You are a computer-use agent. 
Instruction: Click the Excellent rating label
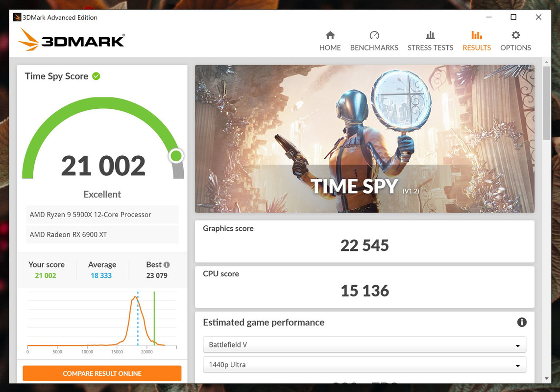102,195
